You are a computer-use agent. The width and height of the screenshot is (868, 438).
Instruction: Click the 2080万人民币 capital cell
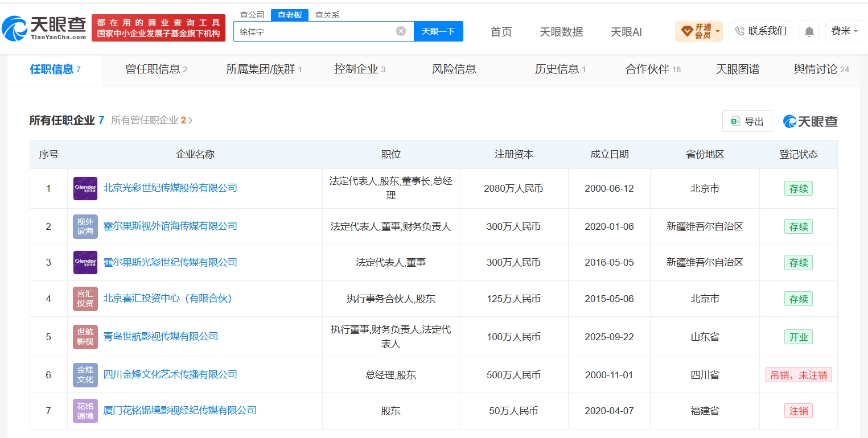(x=513, y=188)
